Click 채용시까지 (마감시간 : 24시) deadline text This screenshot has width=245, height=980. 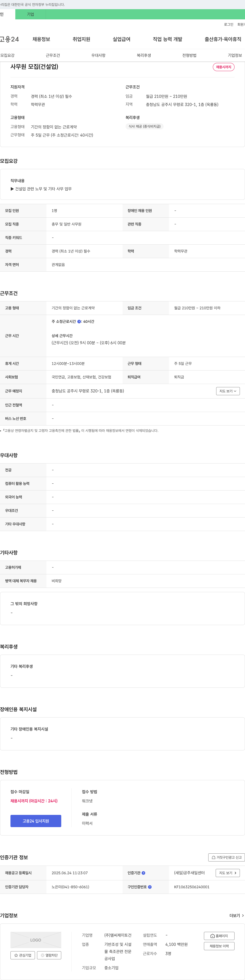(34, 801)
